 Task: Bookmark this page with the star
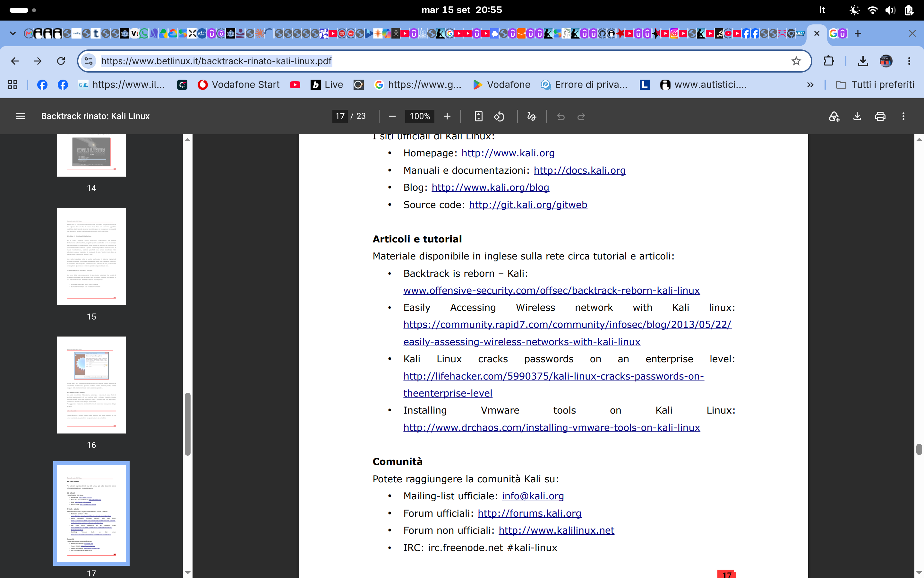tap(796, 61)
